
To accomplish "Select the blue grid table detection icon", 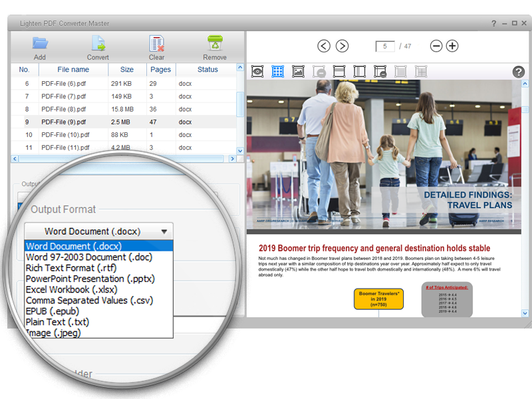I will [x=278, y=72].
